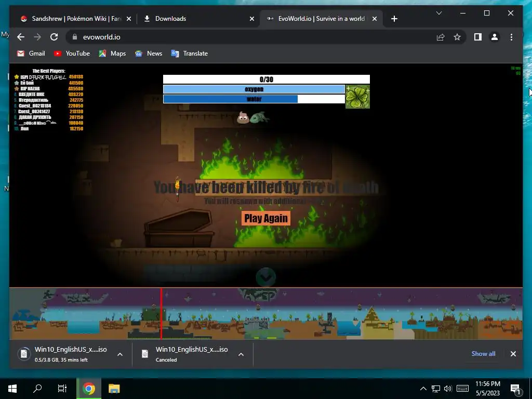Open the tab search dropdown

pyautogui.click(x=438, y=13)
